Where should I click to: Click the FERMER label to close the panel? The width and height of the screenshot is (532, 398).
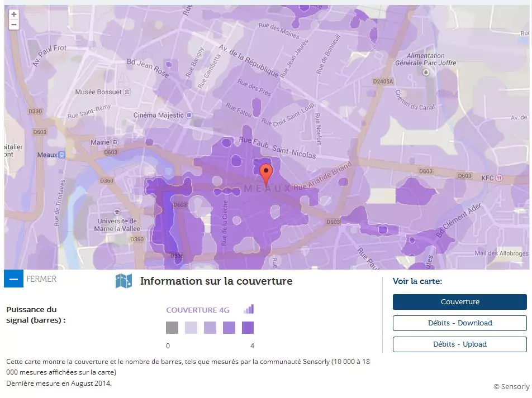click(x=41, y=279)
